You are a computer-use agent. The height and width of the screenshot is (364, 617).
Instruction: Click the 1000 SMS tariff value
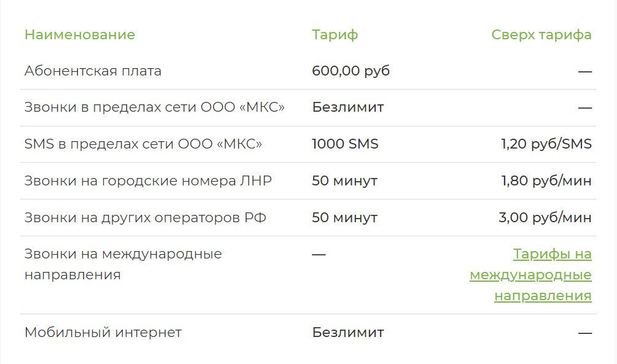click(345, 144)
